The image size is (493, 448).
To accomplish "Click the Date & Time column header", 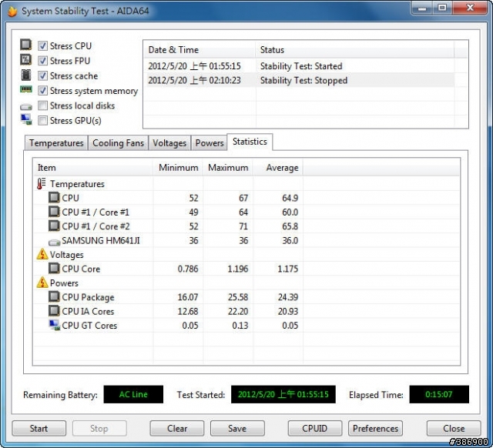I will coord(200,49).
